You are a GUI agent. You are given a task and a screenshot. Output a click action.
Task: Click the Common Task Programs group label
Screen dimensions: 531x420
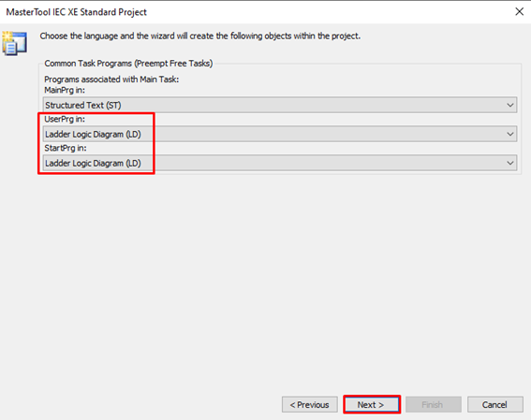tap(128, 64)
